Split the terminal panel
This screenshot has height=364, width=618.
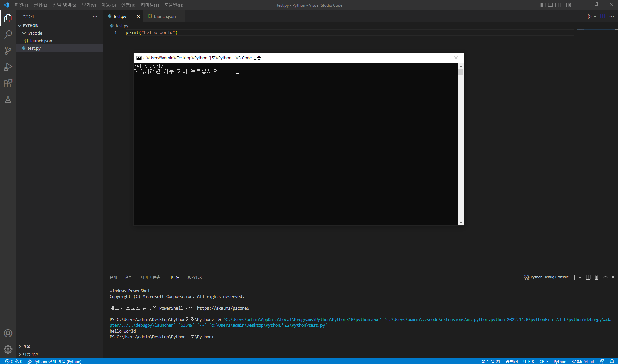[x=588, y=277]
